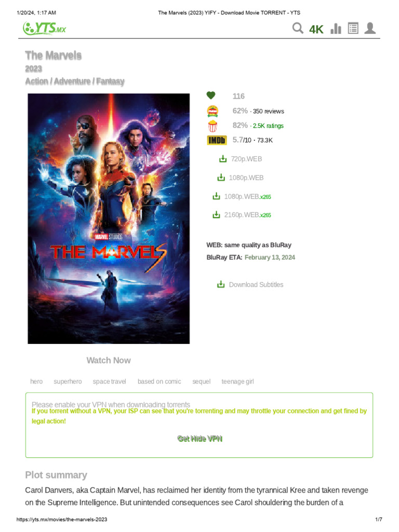399x532 pixels.
Task: Open the popcorn audience score icon
Action: [212, 126]
